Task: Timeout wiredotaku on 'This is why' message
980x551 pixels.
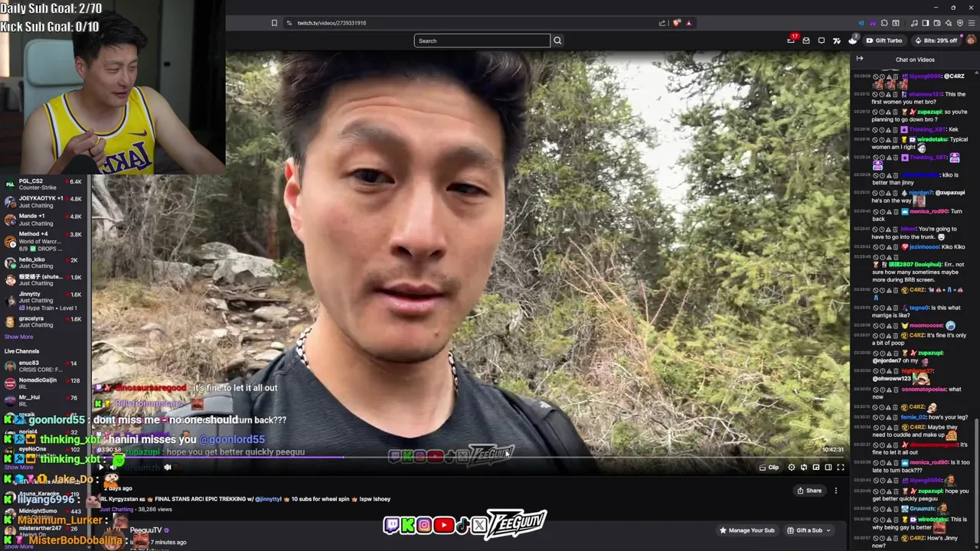Action: [883, 520]
